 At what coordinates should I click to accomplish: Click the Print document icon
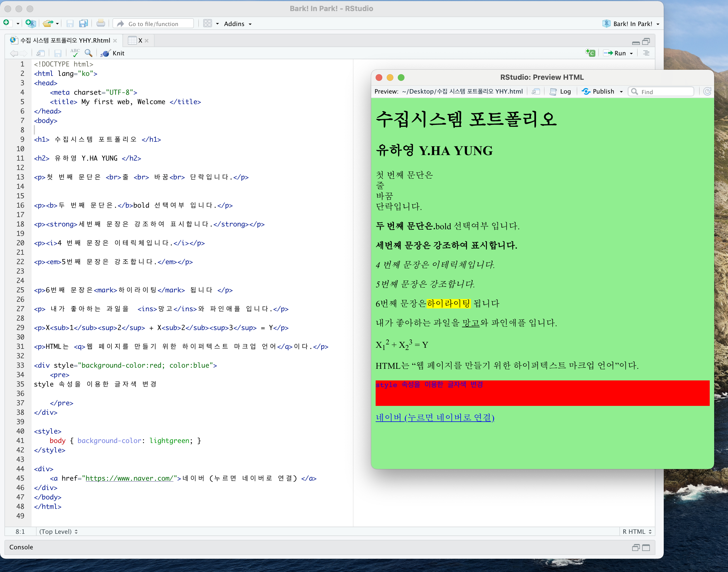[101, 24]
